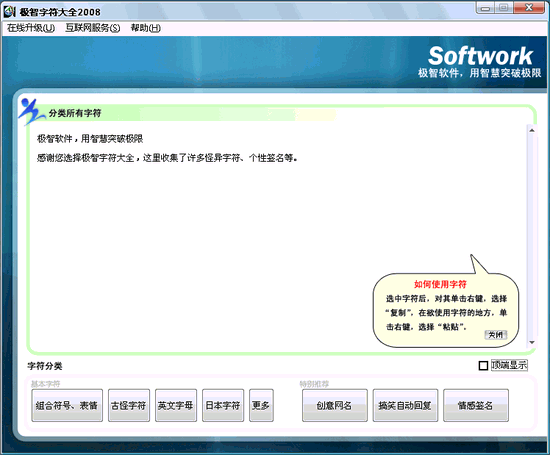Viewport: 550px width, 455px height.
Task: Click the app icon in title bar
Action: pyautogui.click(x=9, y=12)
